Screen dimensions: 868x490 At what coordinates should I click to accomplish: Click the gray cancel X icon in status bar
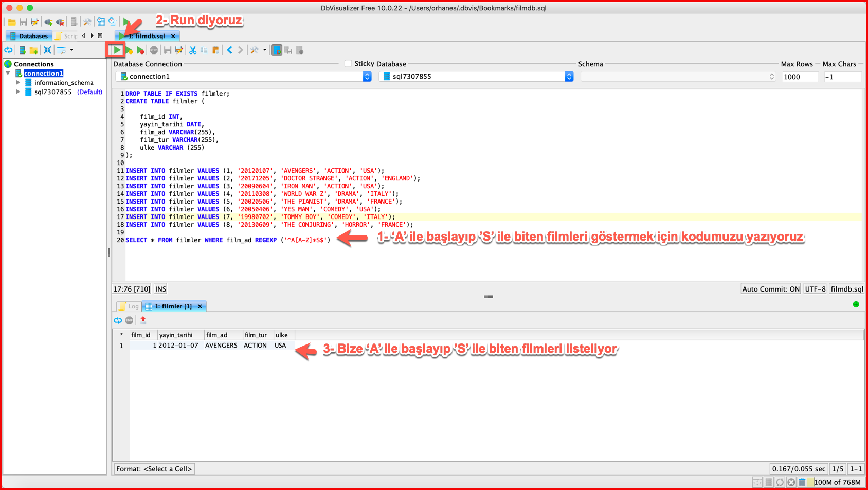tap(791, 482)
